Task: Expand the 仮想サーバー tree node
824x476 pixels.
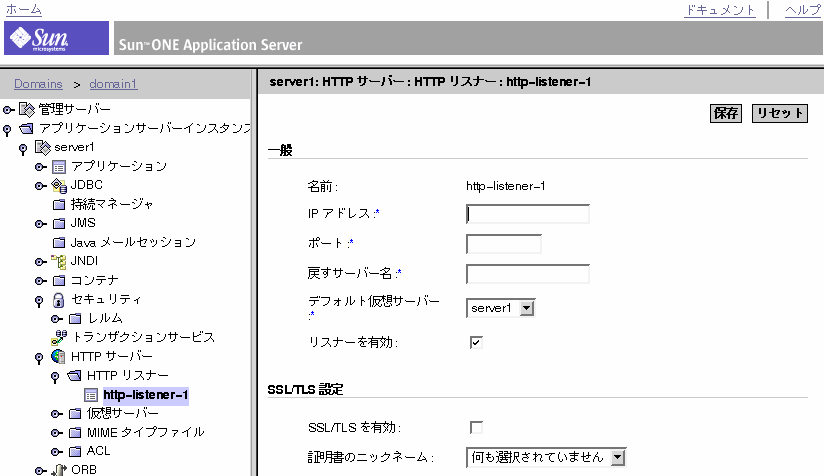Action: click(x=57, y=414)
